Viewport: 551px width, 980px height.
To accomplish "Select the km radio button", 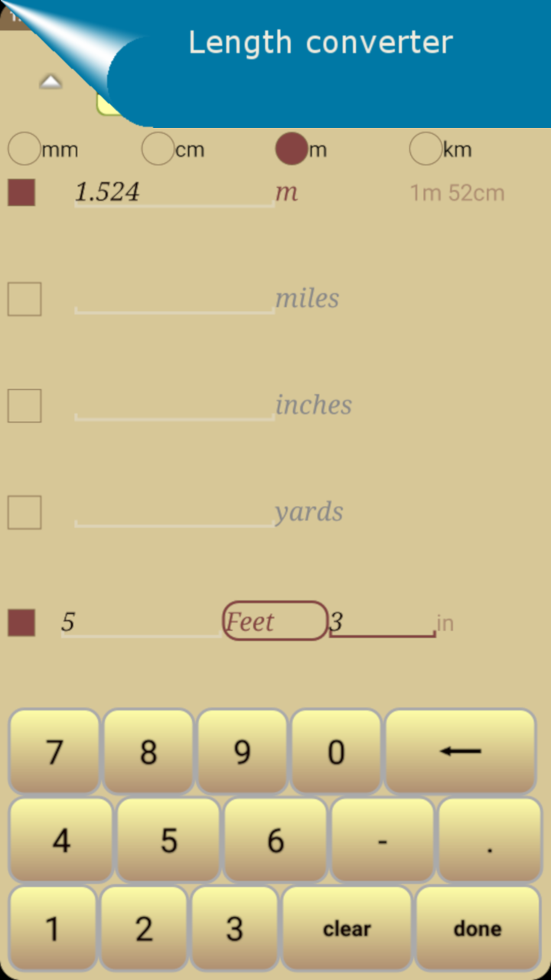I will pos(425,149).
